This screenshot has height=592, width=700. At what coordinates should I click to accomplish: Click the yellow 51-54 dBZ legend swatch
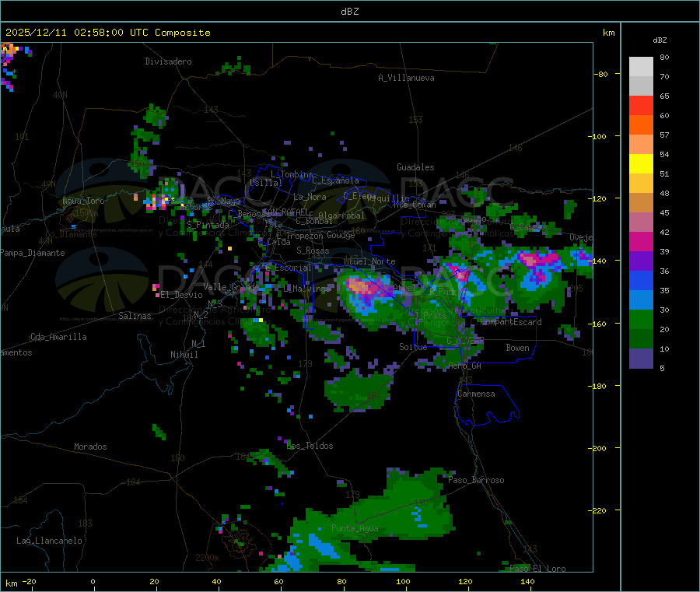pos(641,164)
